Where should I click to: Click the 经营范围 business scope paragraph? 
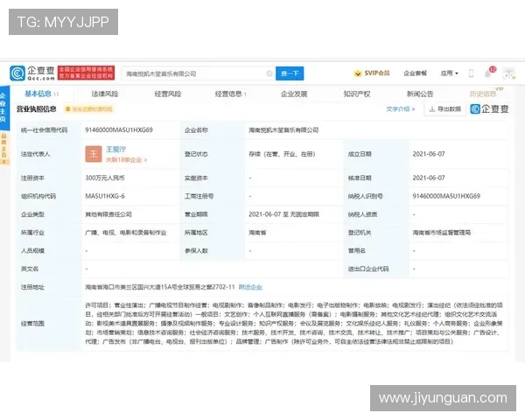tap(294, 323)
